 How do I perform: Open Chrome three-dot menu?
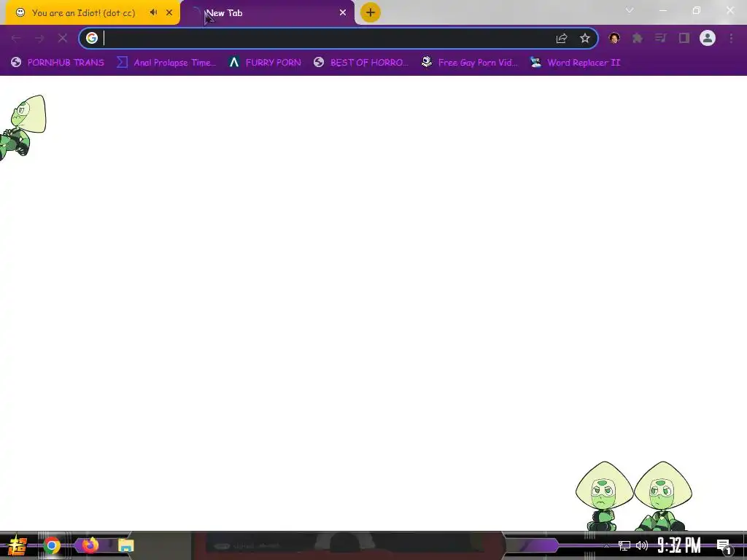coord(731,38)
